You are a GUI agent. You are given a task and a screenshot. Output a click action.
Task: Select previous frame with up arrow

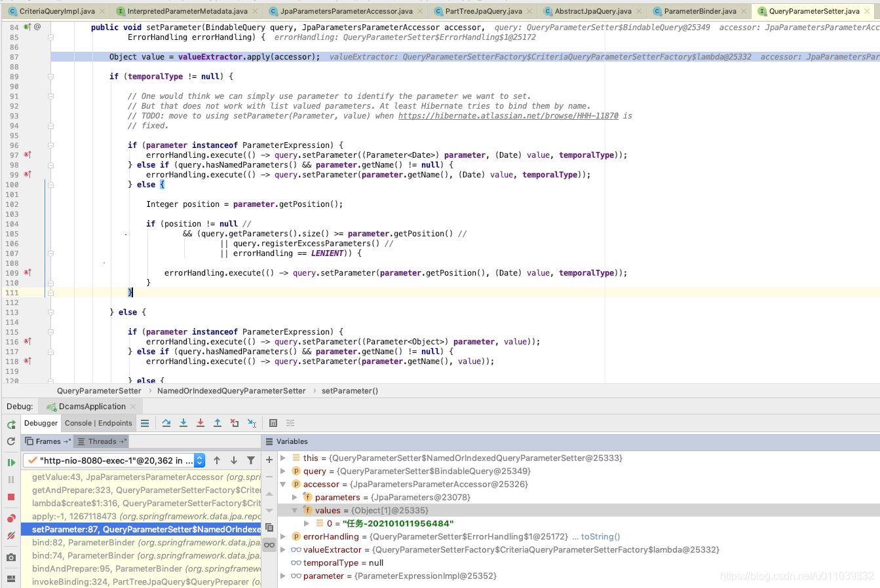(217, 460)
